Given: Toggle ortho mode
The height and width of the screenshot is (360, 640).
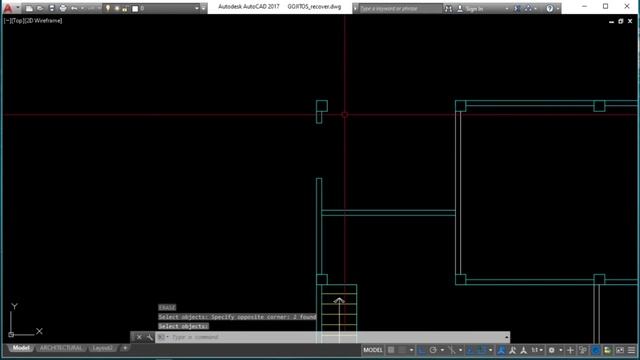Looking at the screenshot, I should click(x=422, y=350).
